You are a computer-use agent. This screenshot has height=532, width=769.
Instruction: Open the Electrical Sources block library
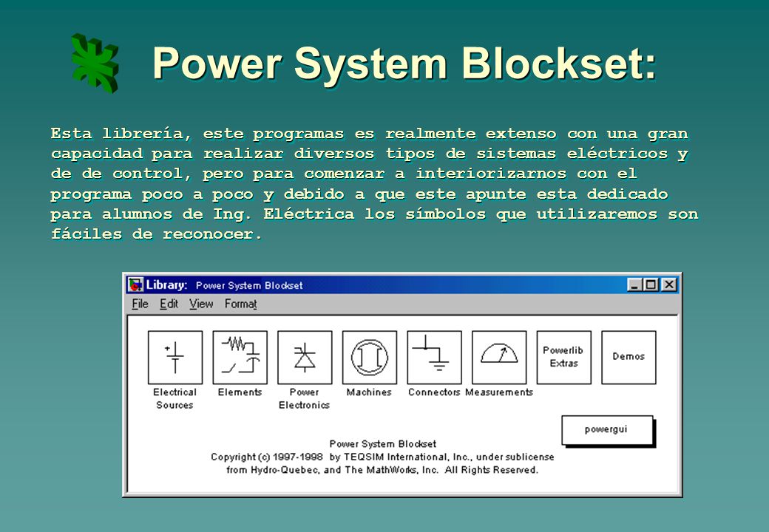(x=175, y=358)
